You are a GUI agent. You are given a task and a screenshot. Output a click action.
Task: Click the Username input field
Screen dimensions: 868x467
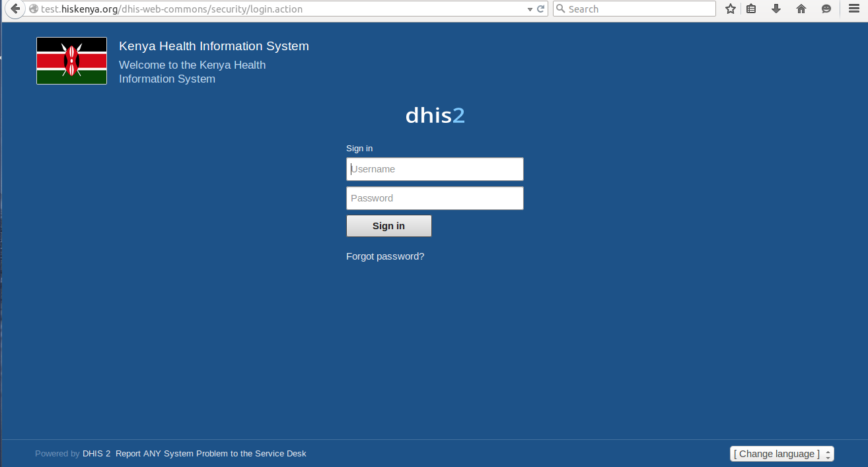(x=435, y=169)
